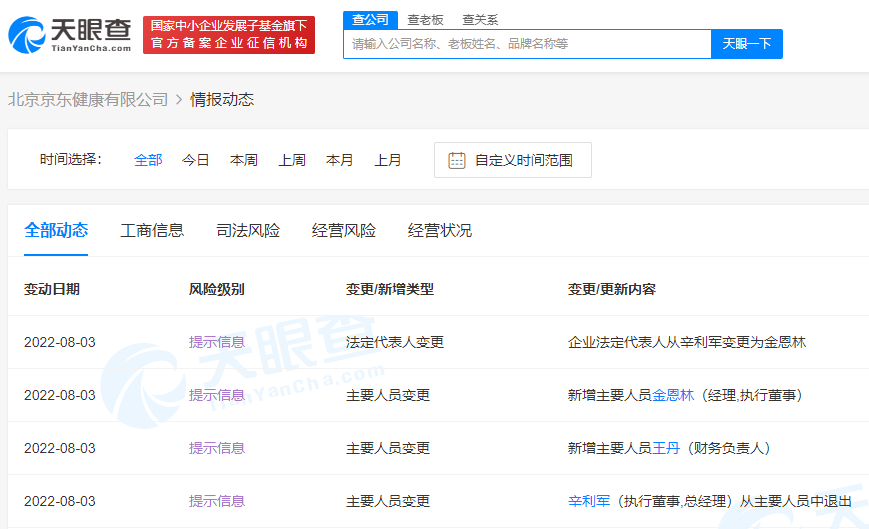869x529 pixels.
Task: Click the 变动日期 column header
Action: tap(52, 289)
